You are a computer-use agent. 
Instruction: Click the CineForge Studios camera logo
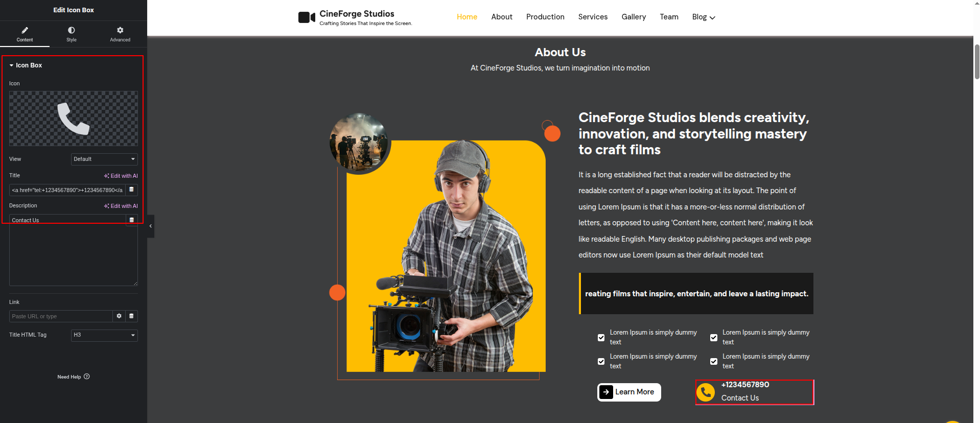click(x=307, y=17)
